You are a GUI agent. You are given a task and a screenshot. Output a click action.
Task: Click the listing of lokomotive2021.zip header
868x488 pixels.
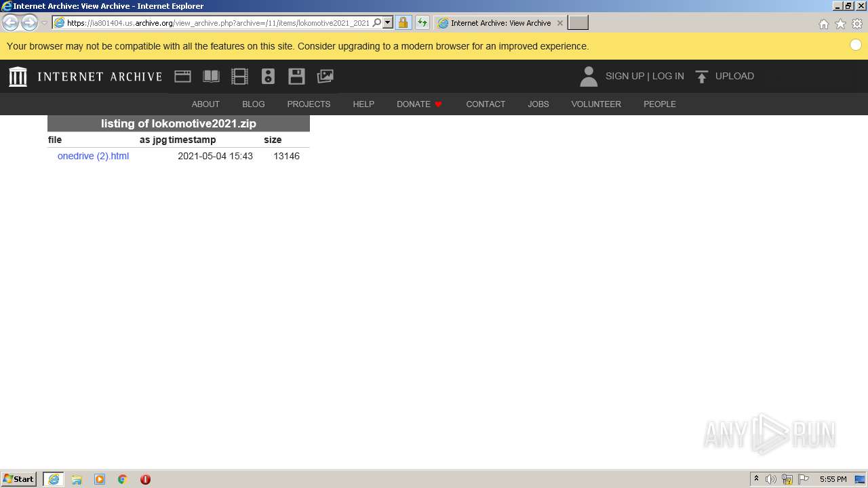(178, 123)
